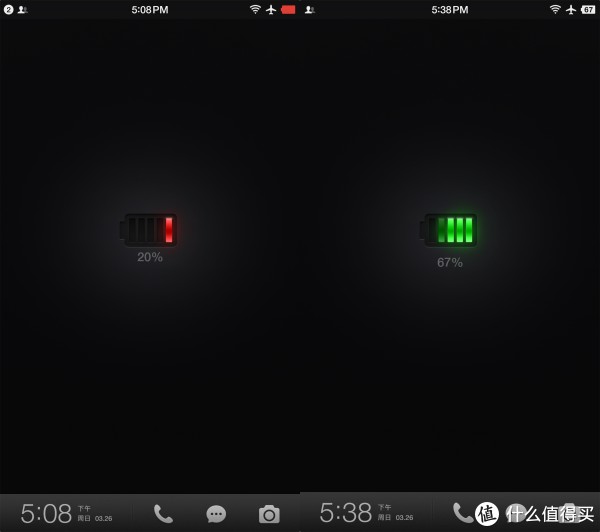Image resolution: width=600 pixels, height=532 pixels.
Task: Select the 67% battery text
Action: [450, 262]
